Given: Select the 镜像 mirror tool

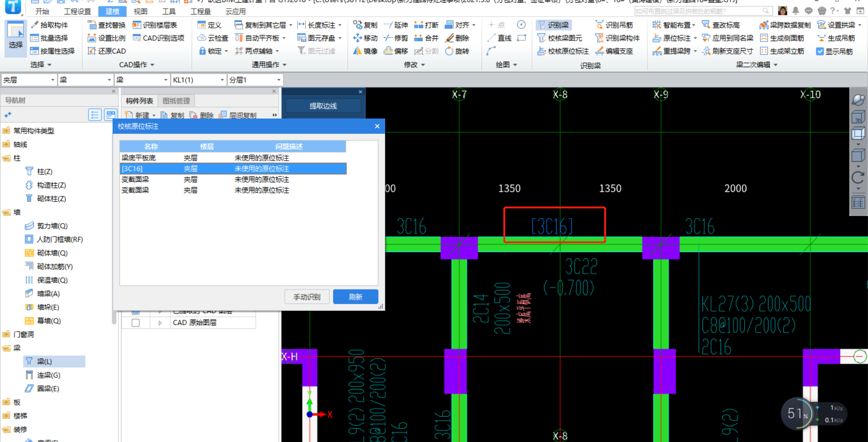Looking at the screenshot, I should [365, 51].
